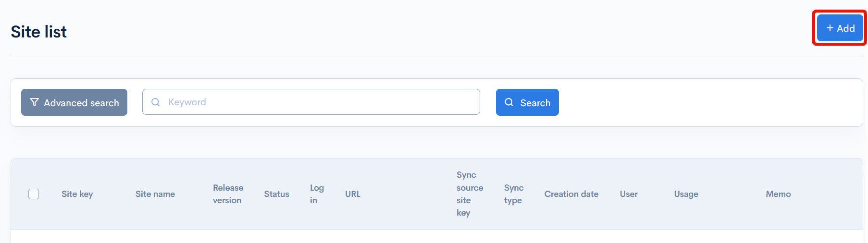Sort by Creation date column
The height and width of the screenshot is (243, 868).
571,194
